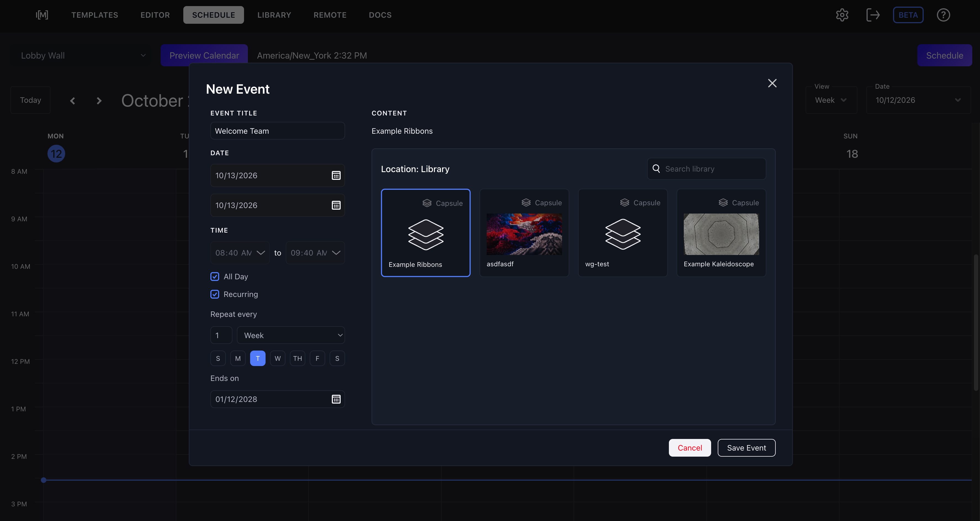Uncheck the All Day checkbox
The width and height of the screenshot is (980, 521).
click(x=215, y=277)
